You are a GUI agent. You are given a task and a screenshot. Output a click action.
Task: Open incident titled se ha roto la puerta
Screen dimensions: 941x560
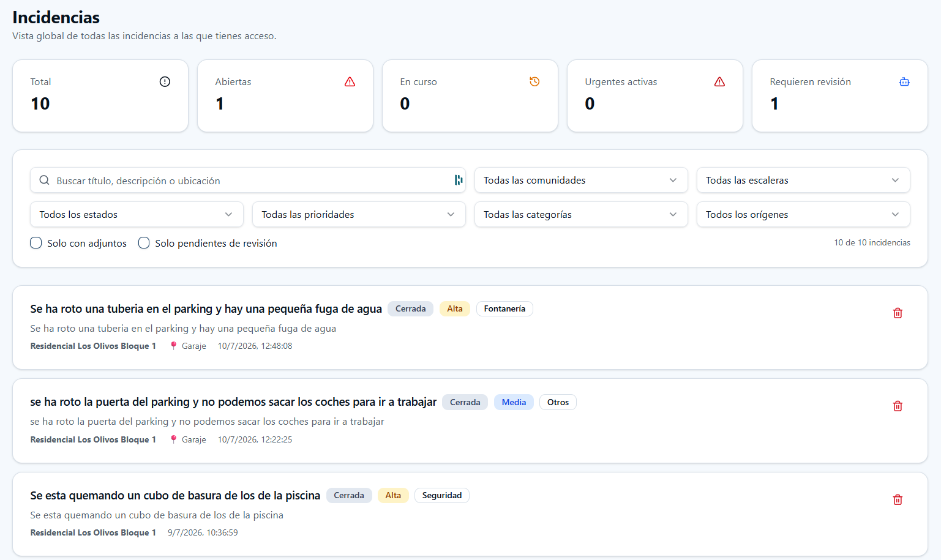[x=233, y=402]
